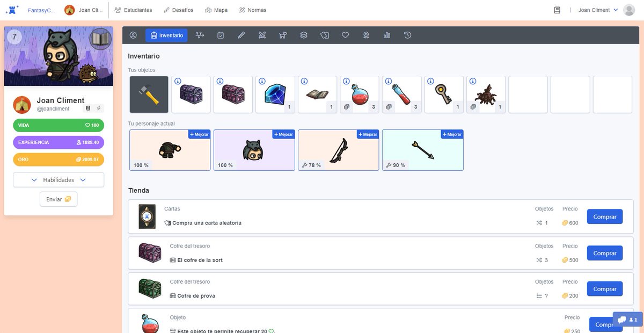Click the level 7 badge on banner
Image resolution: width=644 pixels, height=333 pixels.
tap(14, 37)
